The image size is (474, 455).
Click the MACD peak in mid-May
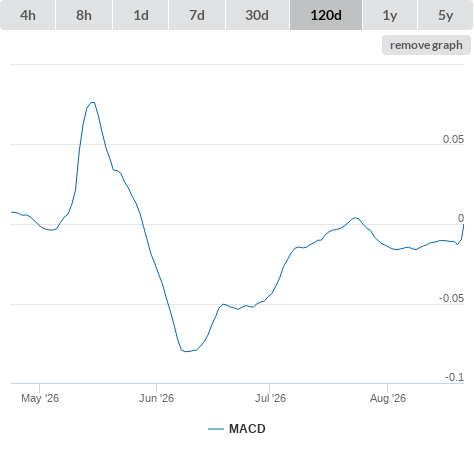click(93, 102)
